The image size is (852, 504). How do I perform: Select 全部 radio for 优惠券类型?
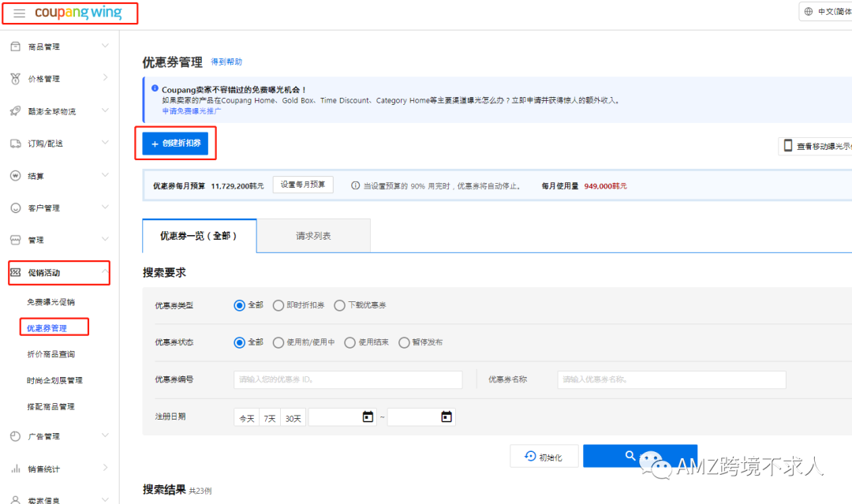point(239,305)
